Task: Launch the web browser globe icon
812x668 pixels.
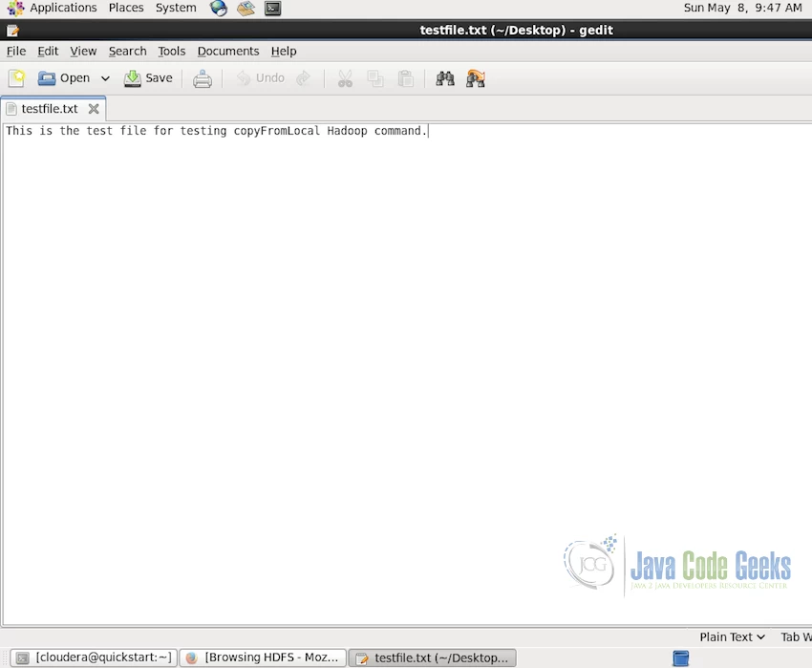Action: (x=219, y=9)
